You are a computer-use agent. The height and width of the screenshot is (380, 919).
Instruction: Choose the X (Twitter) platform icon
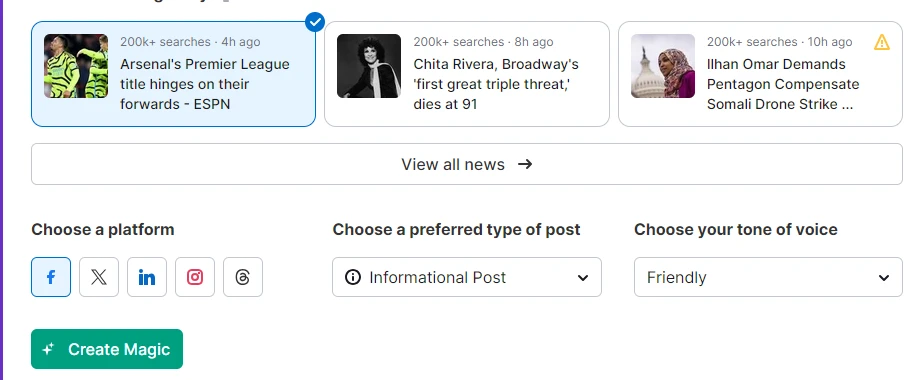(x=99, y=277)
